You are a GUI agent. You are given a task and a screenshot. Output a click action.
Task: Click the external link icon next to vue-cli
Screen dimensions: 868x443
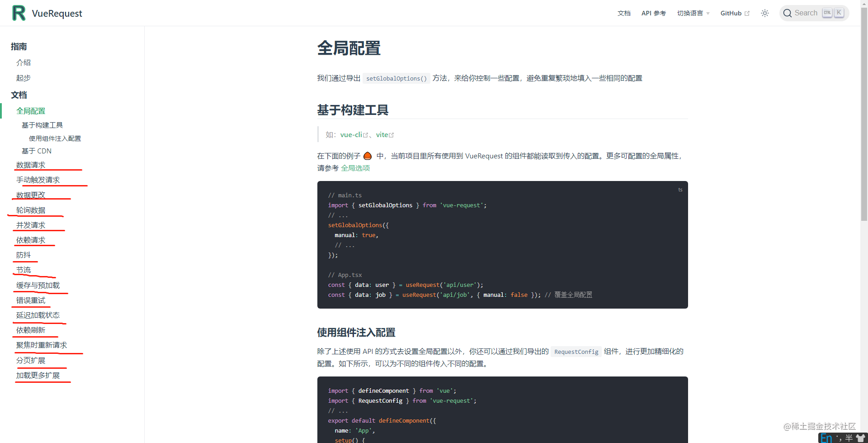tap(365, 134)
